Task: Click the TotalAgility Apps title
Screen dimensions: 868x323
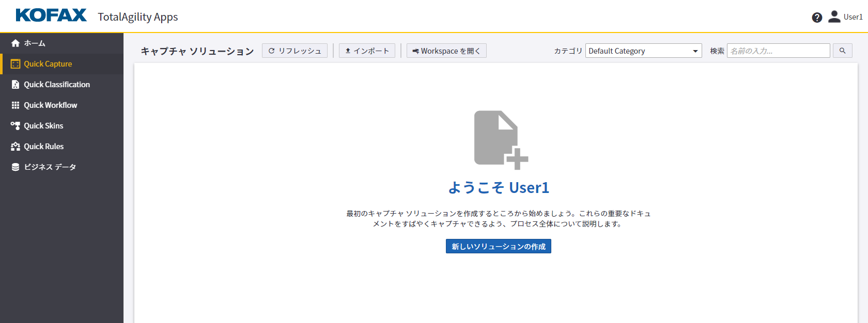Action: pyautogui.click(x=138, y=17)
